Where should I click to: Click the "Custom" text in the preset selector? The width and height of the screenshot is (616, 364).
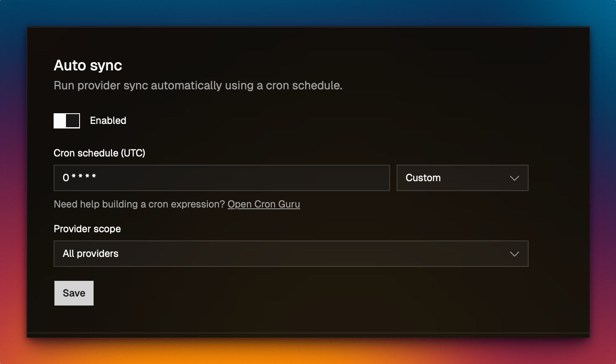[423, 178]
